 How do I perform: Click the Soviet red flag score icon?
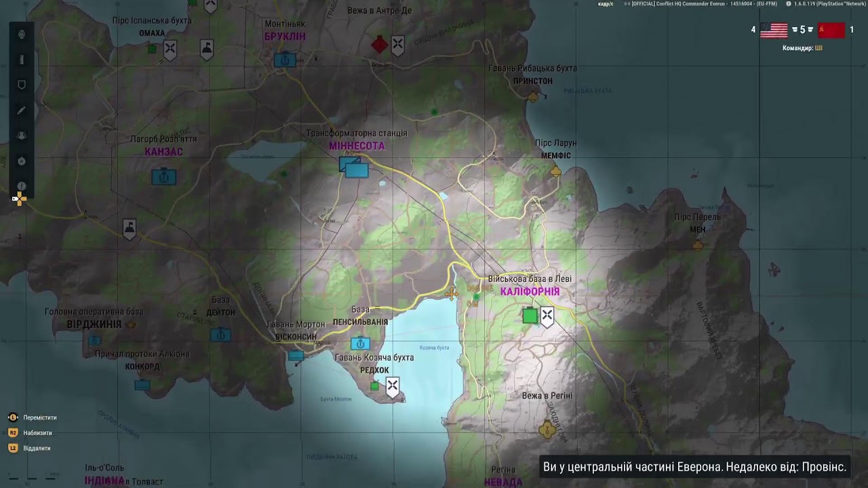pyautogui.click(x=831, y=30)
